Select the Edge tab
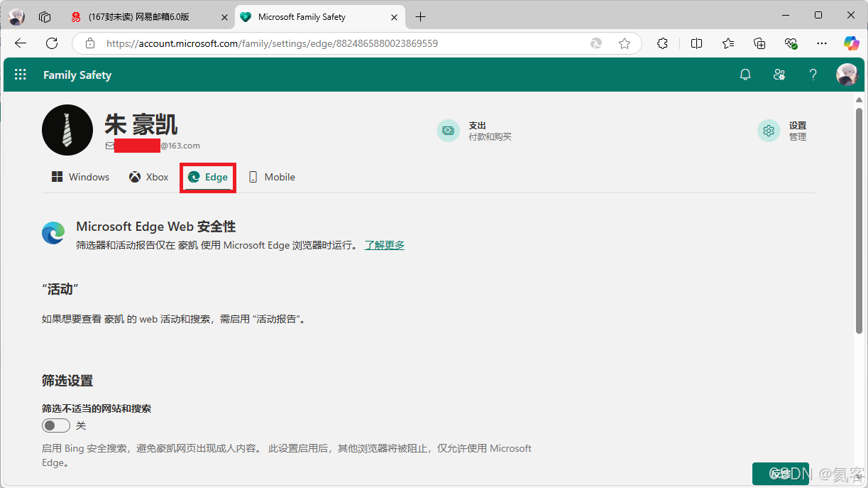The width and height of the screenshot is (868, 488). point(208,177)
